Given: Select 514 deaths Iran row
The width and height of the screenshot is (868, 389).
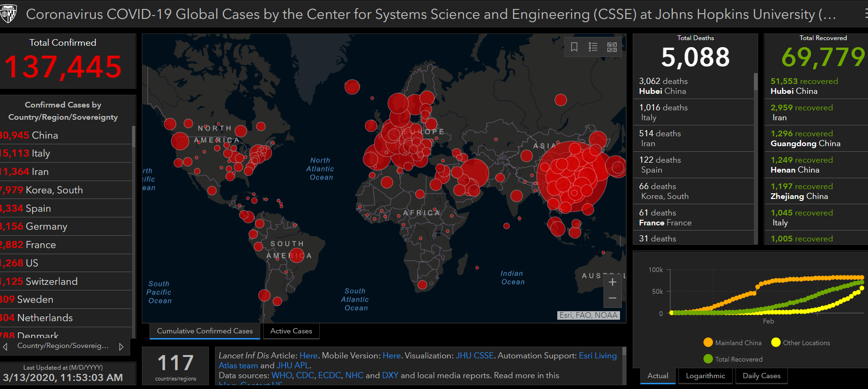Looking at the screenshot, I should coord(693,138).
